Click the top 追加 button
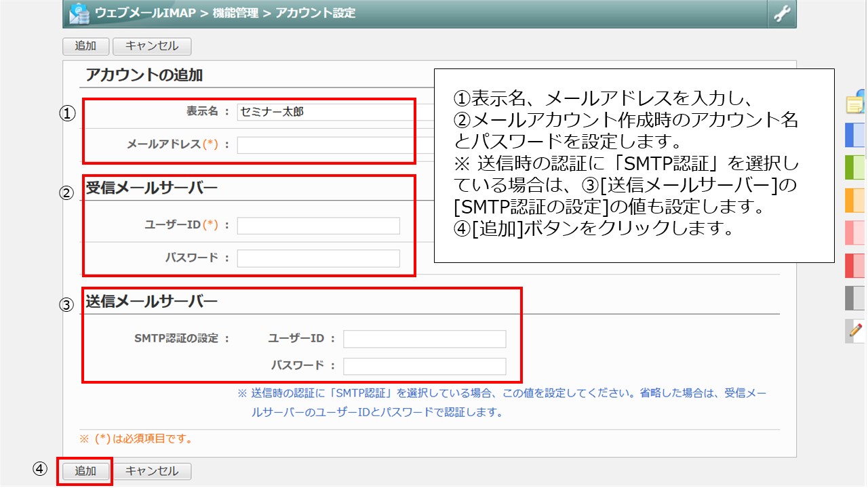This screenshot has width=868, height=488. coord(85,46)
